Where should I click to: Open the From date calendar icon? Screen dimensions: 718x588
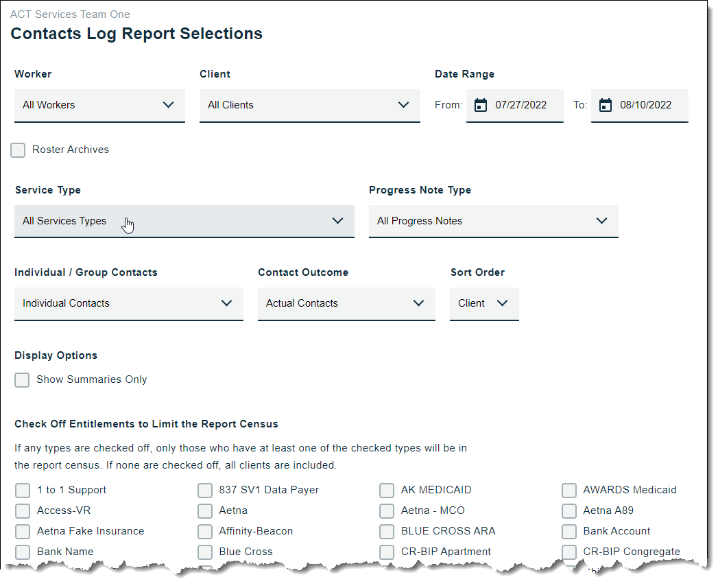(481, 105)
